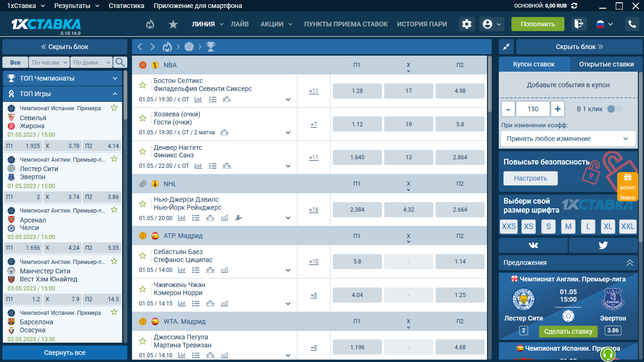The image size is (644, 362).
Task: Mark Севилья – Жирона game as favorite
Action: pyautogui.click(x=114, y=108)
